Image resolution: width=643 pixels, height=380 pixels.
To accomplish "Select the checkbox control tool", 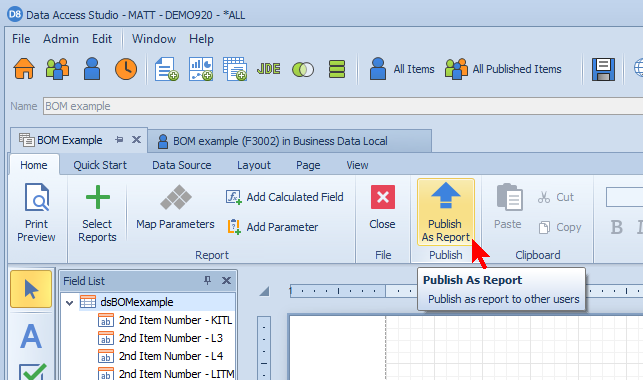I will [33, 371].
